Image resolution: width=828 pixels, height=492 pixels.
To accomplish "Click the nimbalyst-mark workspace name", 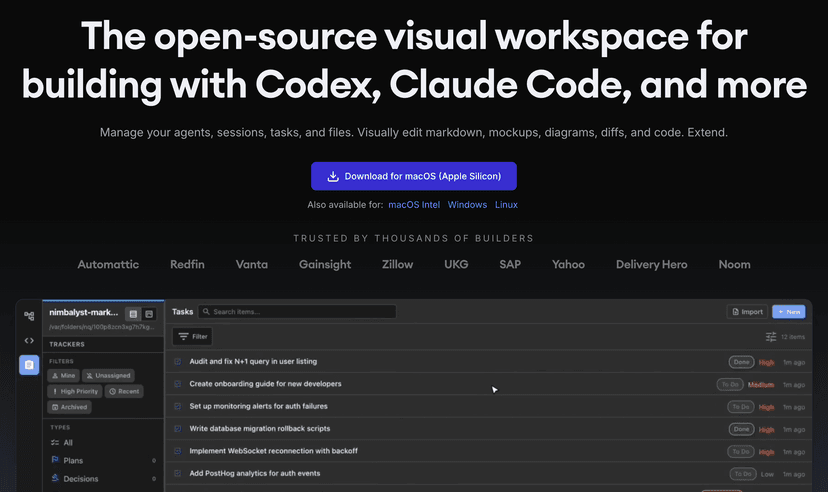I will 83,313.
